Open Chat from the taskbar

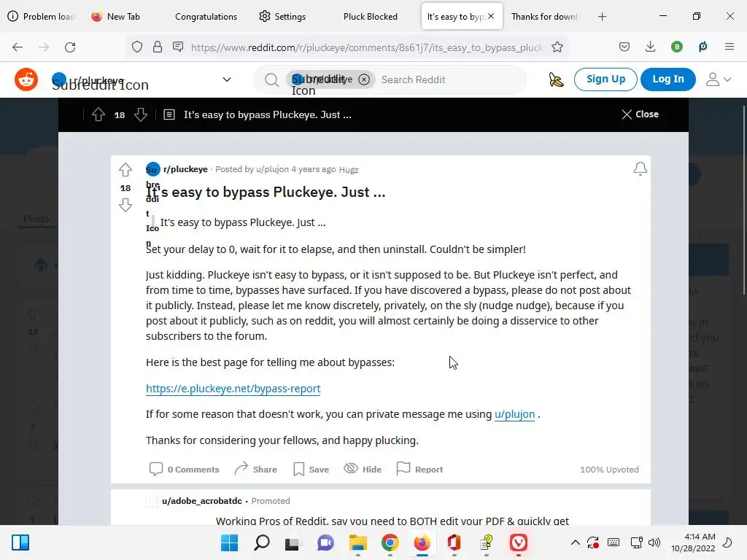(326, 542)
